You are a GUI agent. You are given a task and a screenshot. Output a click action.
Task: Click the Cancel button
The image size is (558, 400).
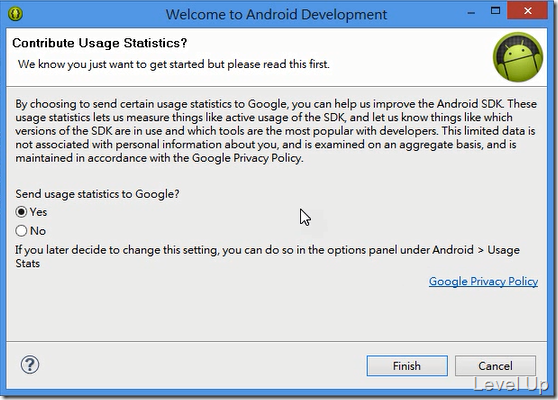coord(495,366)
